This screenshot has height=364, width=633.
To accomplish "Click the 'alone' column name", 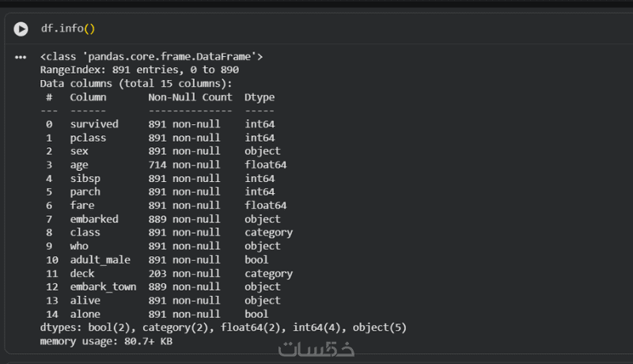I will pyautogui.click(x=85, y=314).
